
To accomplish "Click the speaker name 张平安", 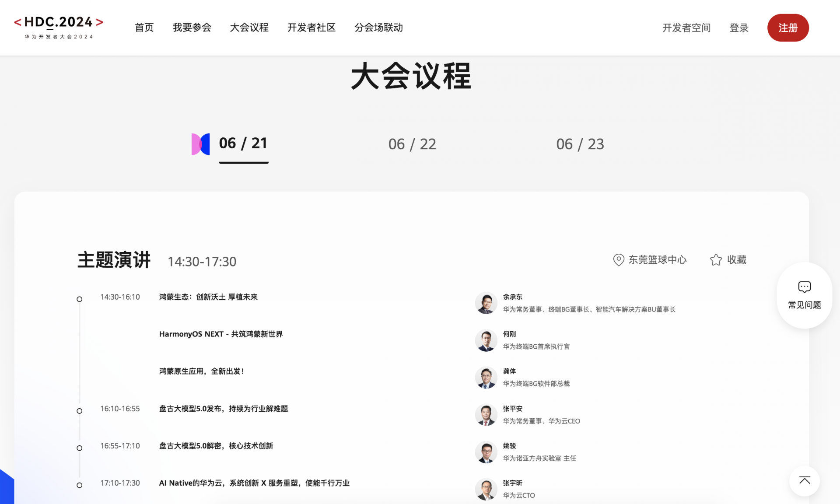I will click(512, 409).
